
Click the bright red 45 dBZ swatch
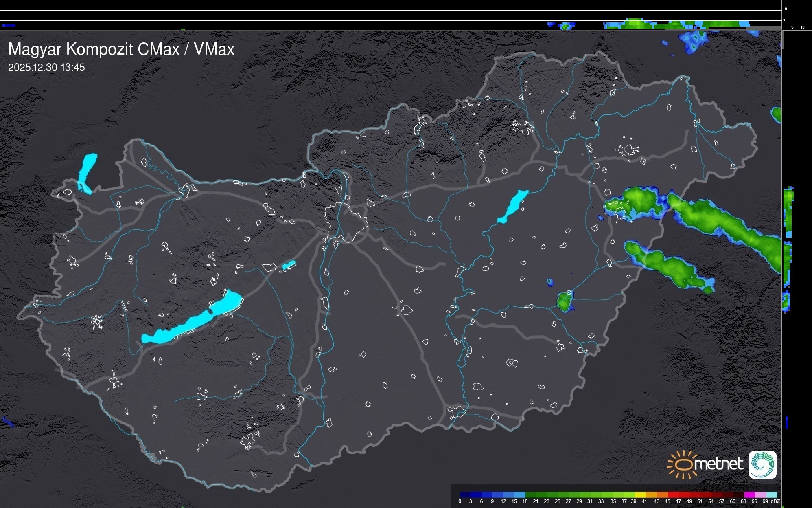[673, 495]
